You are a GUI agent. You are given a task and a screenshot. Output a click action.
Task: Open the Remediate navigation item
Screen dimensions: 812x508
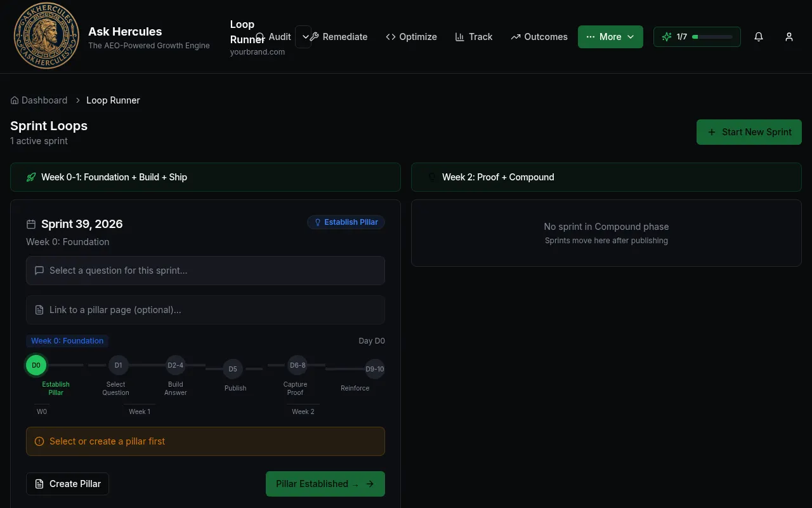pos(339,37)
